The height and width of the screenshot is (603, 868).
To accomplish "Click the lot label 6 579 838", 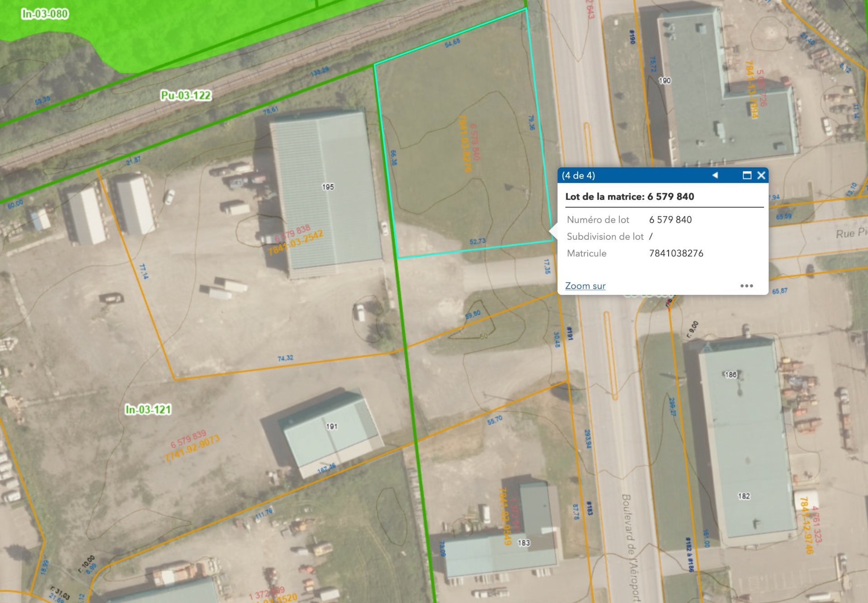I will click(x=292, y=233).
